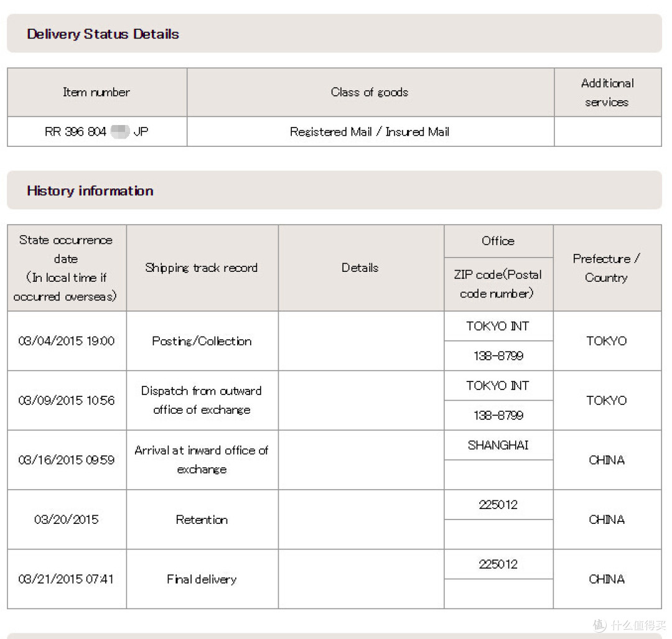Click ZIP code 225012 in Retention row
The image size is (672, 639).
(498, 505)
